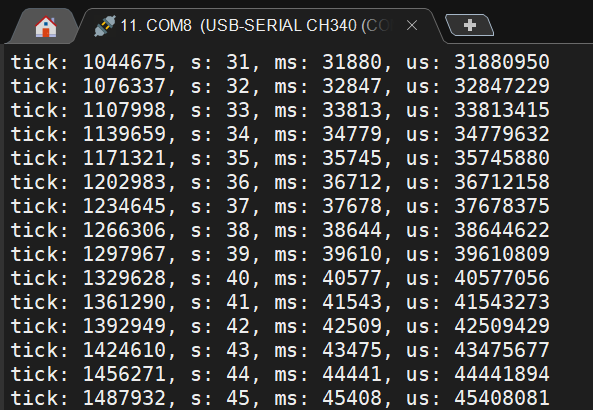Select tick value 1361290 in terminal
The image size is (593, 410).
pyautogui.click(x=124, y=302)
